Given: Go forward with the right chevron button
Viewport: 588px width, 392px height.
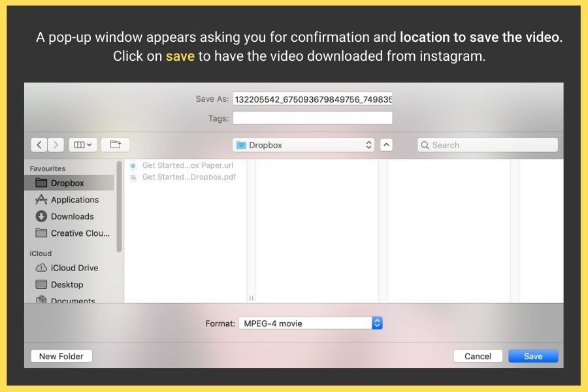Looking at the screenshot, I should coord(56,145).
